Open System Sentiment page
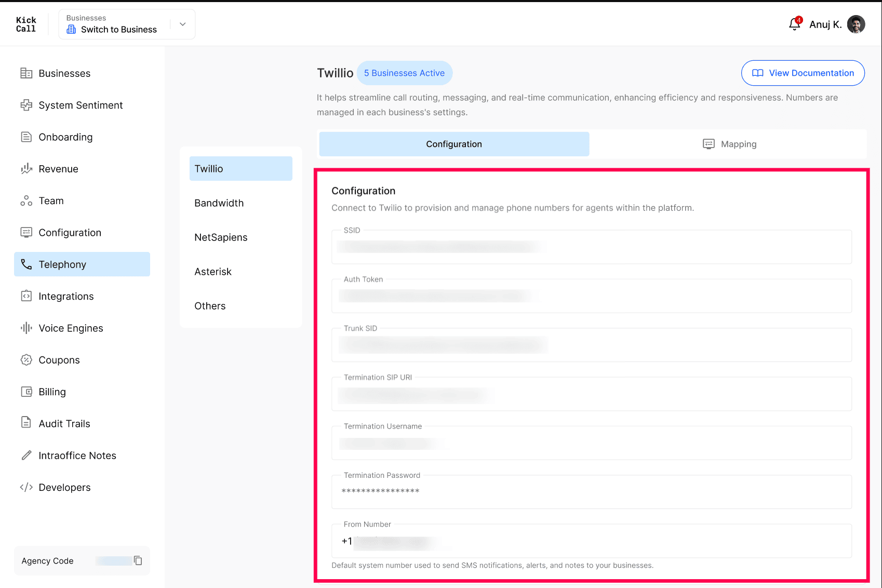The width and height of the screenshot is (882, 588). click(x=82, y=105)
